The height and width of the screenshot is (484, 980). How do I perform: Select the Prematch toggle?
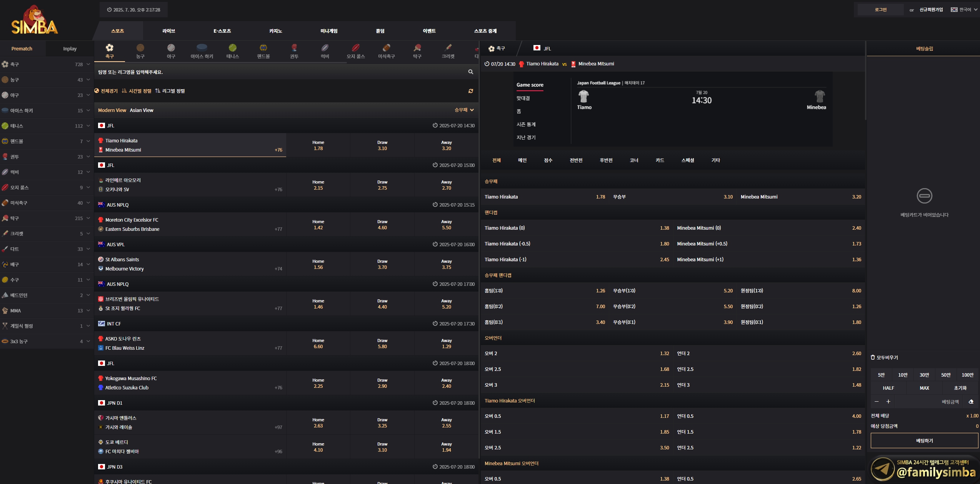click(x=22, y=49)
